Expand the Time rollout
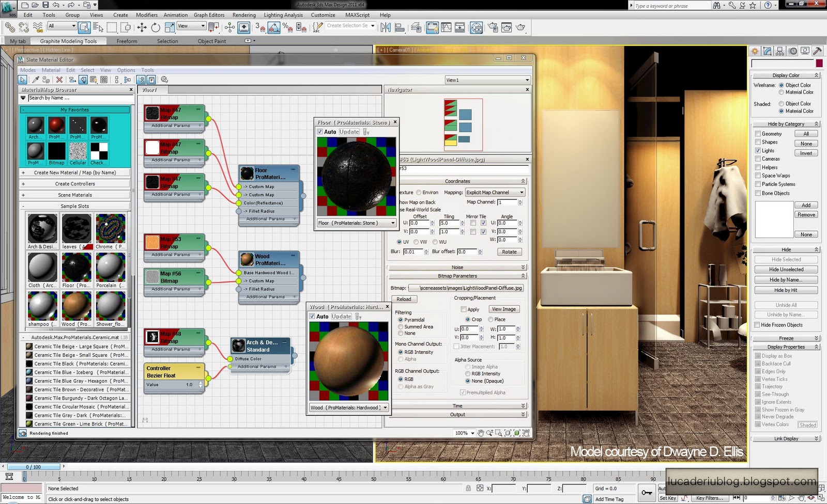The height and width of the screenshot is (504, 827). [457, 406]
